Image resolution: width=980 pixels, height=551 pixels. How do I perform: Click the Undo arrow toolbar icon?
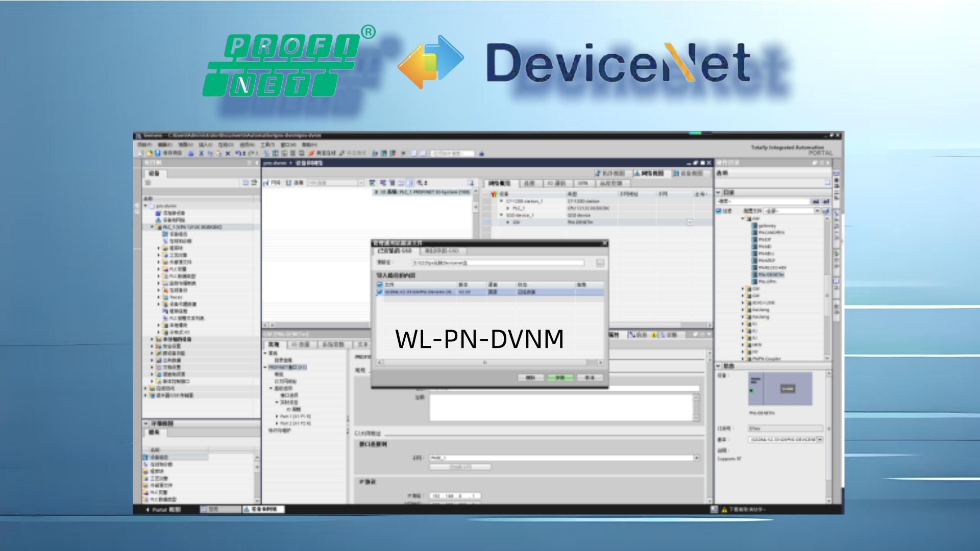[x=238, y=153]
